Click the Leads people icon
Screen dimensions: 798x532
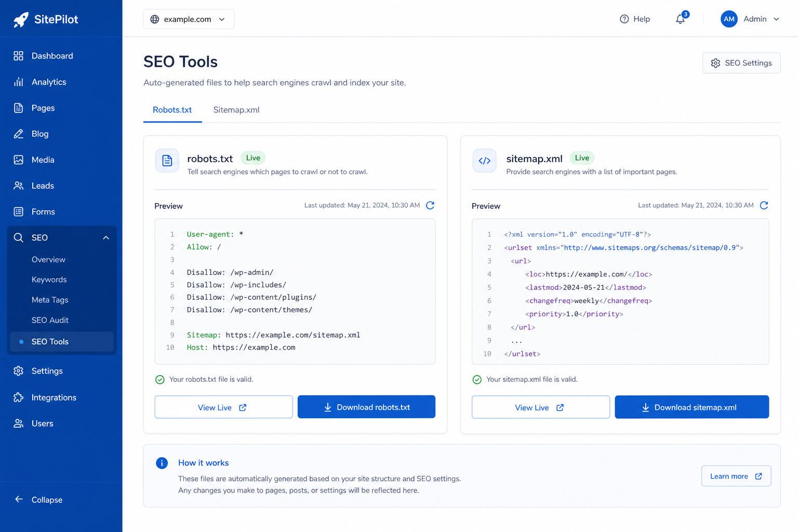tap(19, 185)
